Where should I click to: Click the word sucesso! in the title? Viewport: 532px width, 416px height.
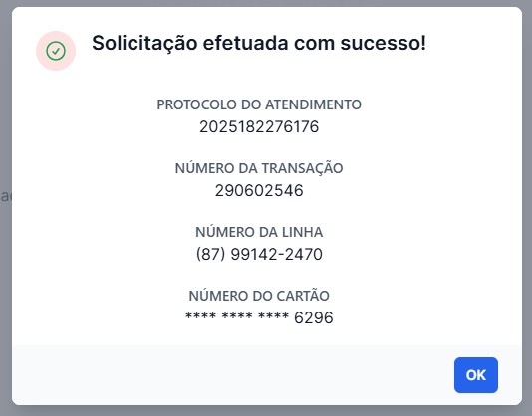pos(383,43)
